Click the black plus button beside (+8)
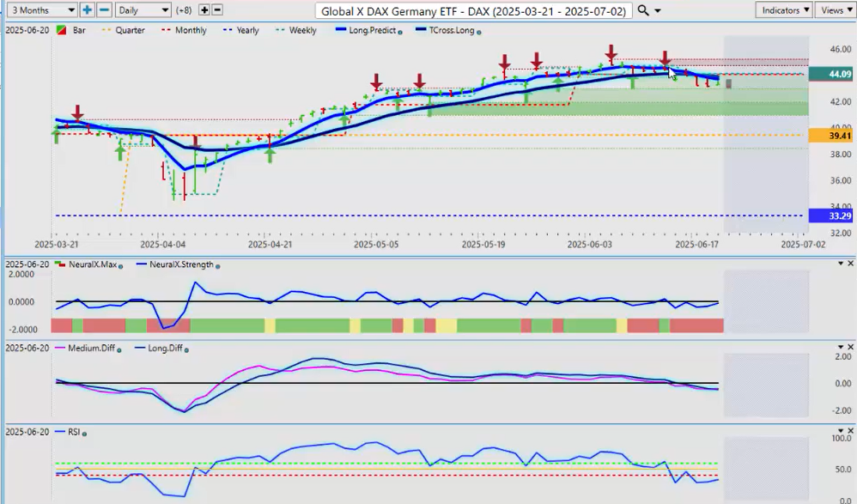857x504 pixels. click(x=204, y=9)
